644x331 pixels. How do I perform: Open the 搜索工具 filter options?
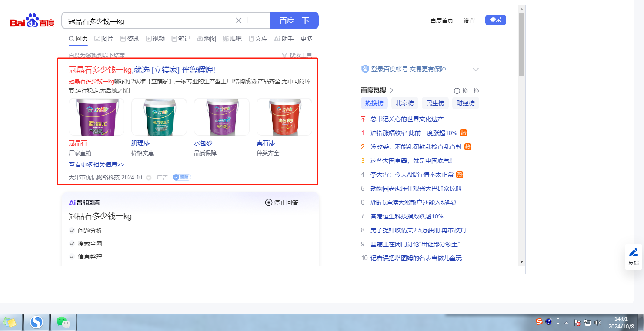[x=297, y=55]
